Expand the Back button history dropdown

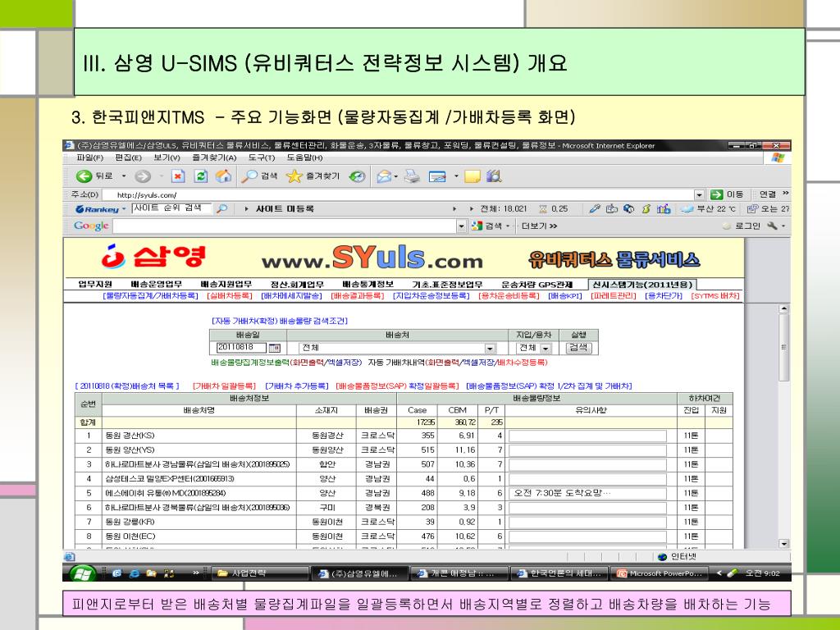124,176
